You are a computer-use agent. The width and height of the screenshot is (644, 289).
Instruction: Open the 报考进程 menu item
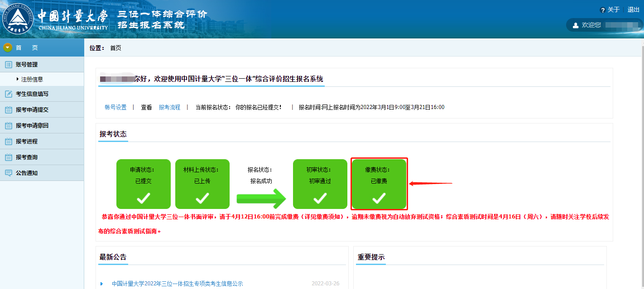(27, 142)
